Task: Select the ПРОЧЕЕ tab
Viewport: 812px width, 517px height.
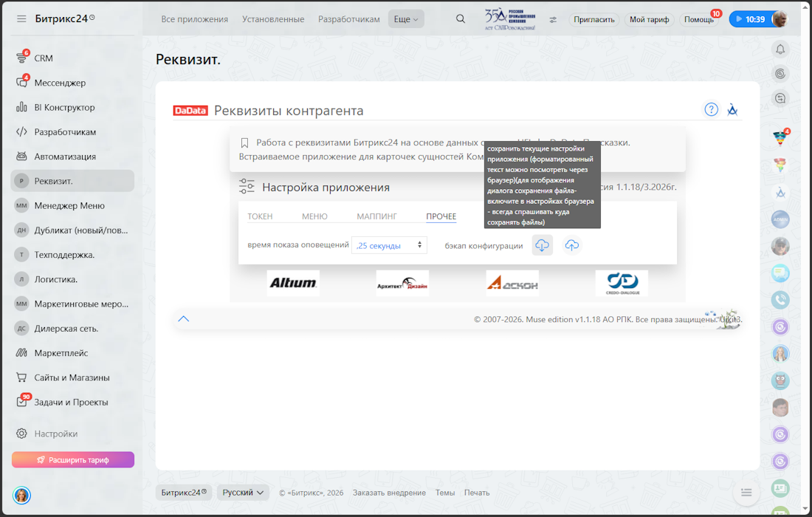Action: point(441,216)
